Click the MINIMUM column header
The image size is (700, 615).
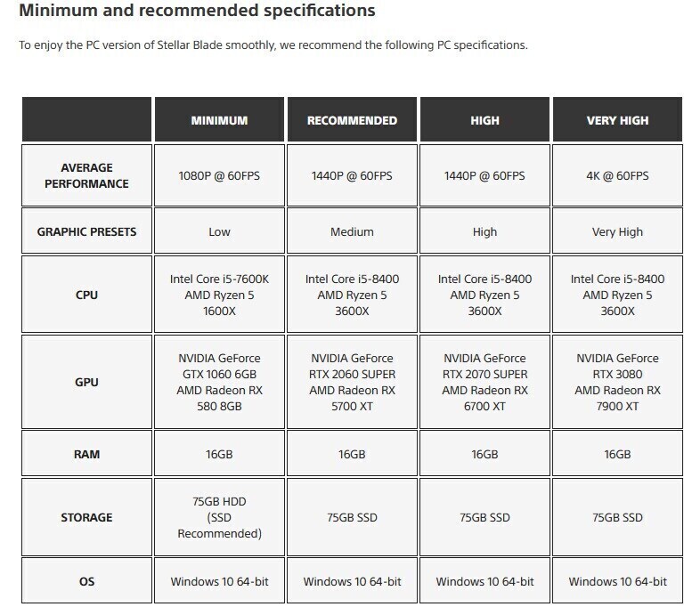(x=219, y=119)
